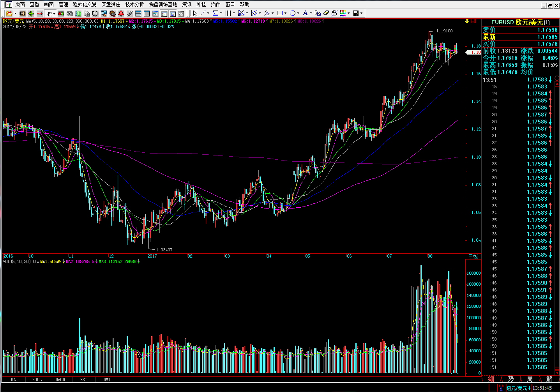Image resolution: width=560 pixels, height=392 pixels.
Task: Open the dropdown arrow beside the folder icon
Action: 15,14
